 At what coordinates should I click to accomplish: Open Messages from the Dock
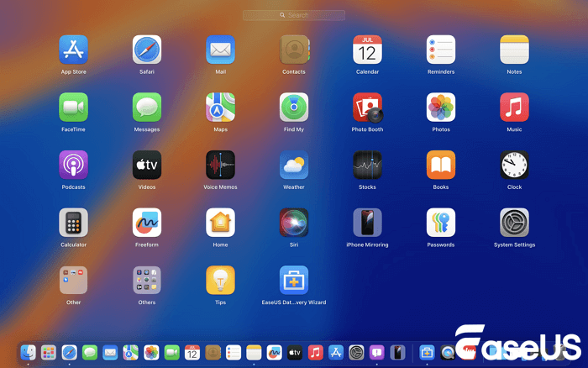click(x=90, y=353)
